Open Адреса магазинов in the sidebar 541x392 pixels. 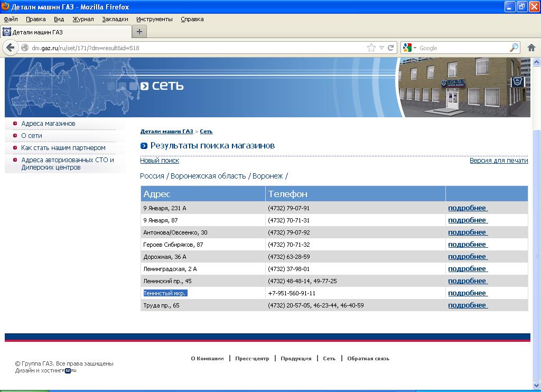point(48,124)
